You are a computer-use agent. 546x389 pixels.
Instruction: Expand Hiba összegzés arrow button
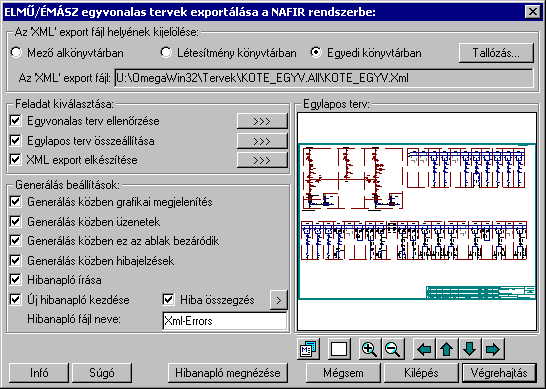pyautogui.click(x=279, y=300)
